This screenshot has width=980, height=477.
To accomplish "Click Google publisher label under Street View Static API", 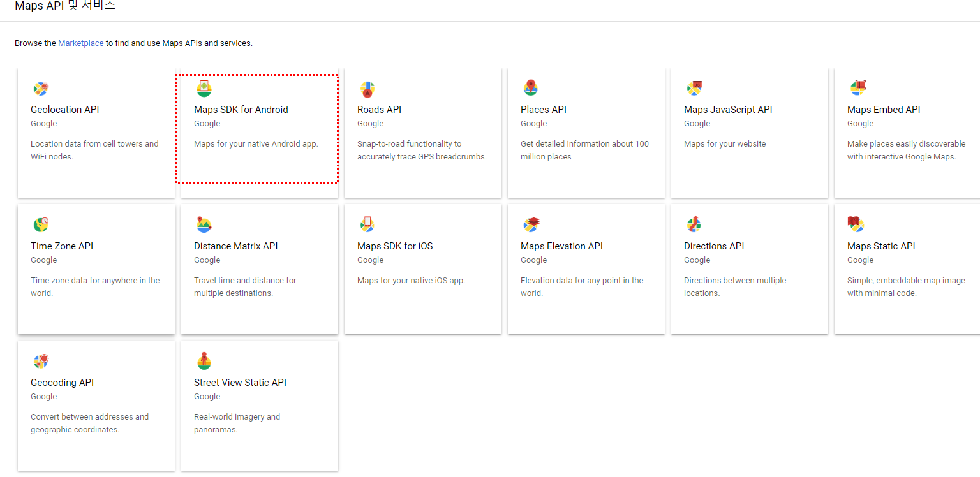I will coord(207,397).
